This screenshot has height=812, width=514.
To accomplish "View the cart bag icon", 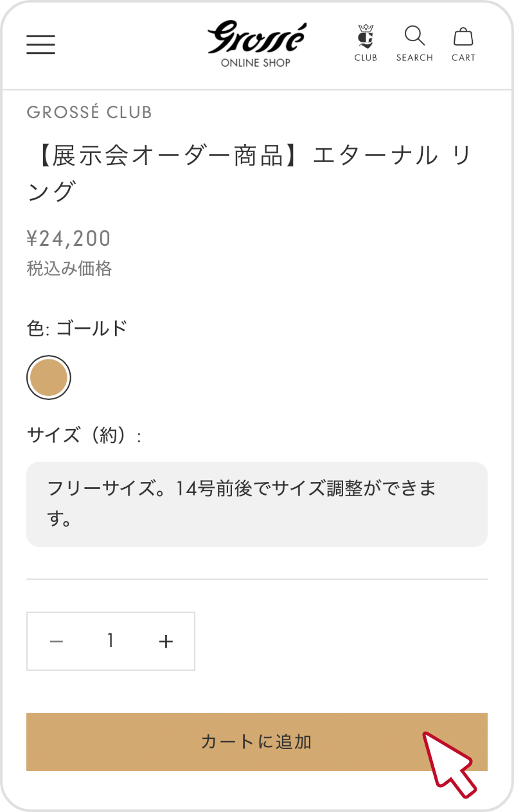I will 463,37.
